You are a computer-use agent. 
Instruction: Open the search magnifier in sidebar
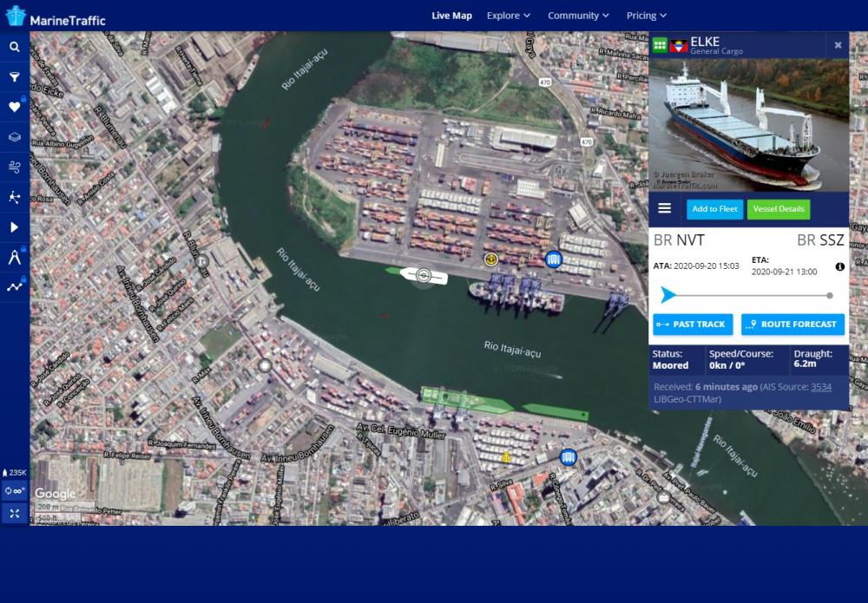pyautogui.click(x=15, y=47)
